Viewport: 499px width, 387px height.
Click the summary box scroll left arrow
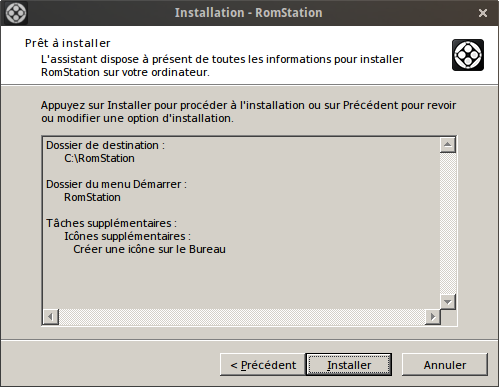(x=51, y=317)
